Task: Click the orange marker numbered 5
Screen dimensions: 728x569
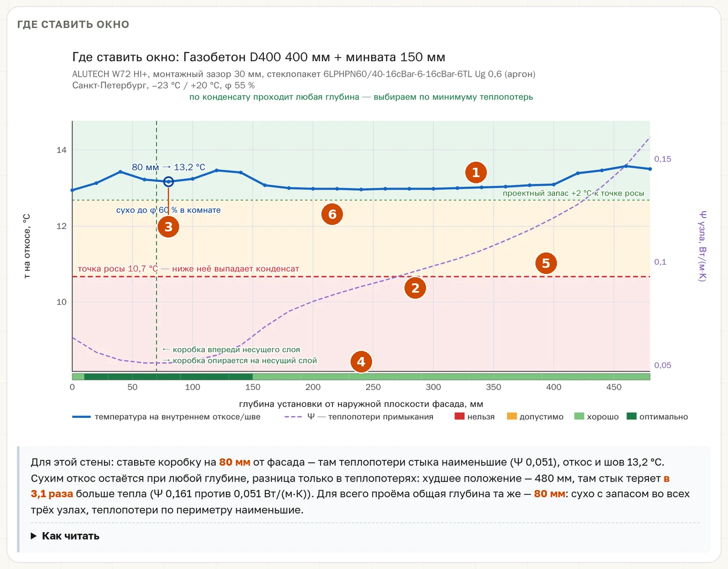Action: (x=546, y=263)
